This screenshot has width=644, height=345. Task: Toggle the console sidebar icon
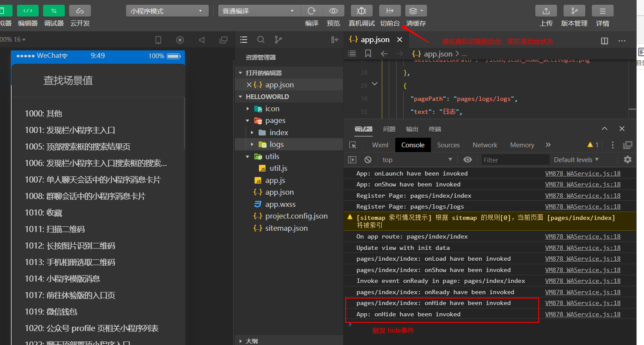(x=352, y=160)
